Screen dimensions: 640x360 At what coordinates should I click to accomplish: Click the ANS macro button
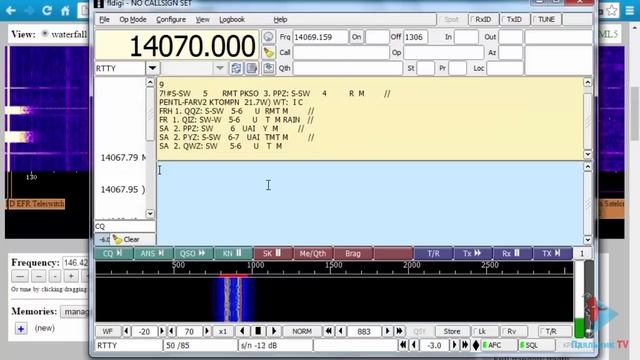(x=153, y=253)
